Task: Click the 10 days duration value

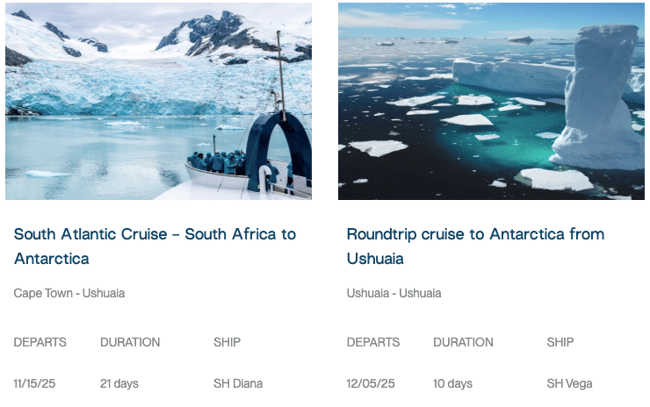Action: click(x=453, y=384)
